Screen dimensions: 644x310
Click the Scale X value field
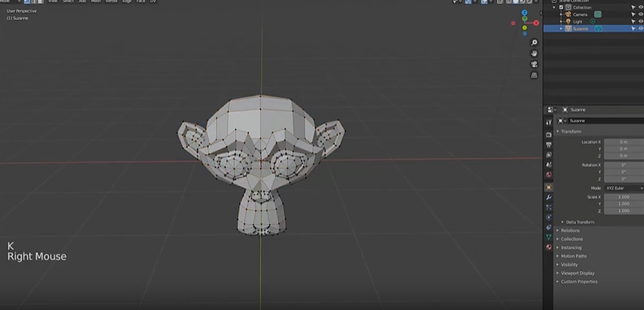(x=624, y=197)
